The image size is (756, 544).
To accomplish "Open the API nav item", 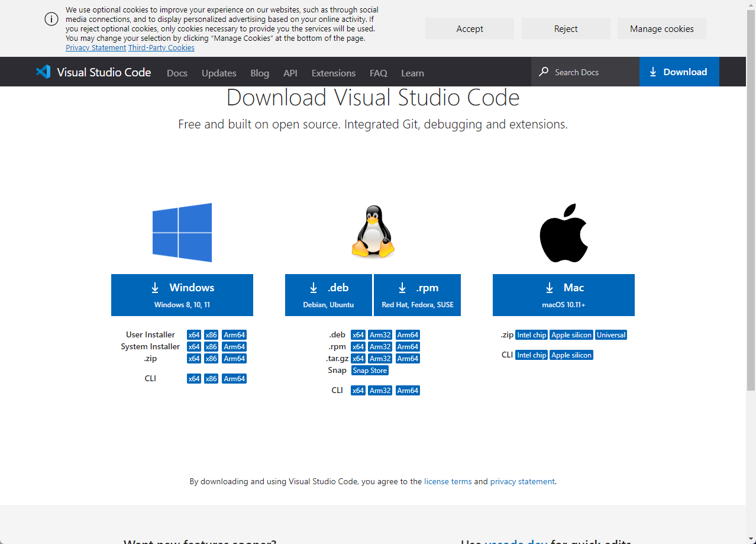I will pyautogui.click(x=290, y=73).
